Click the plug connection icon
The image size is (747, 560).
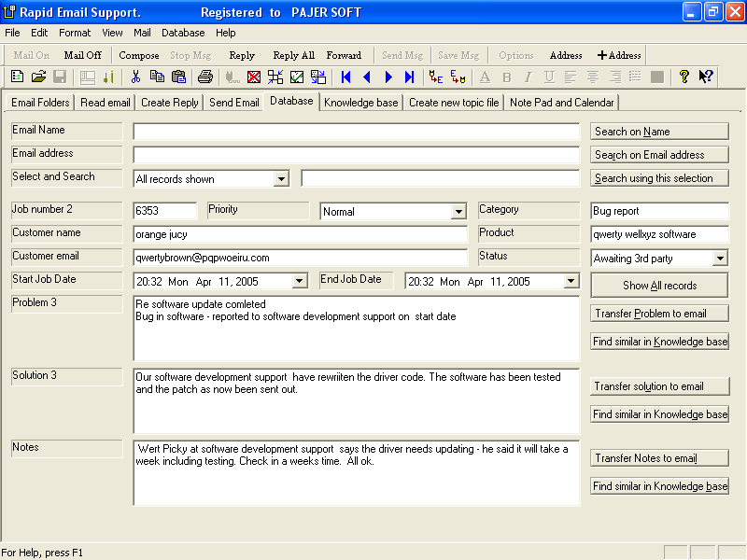coord(233,77)
